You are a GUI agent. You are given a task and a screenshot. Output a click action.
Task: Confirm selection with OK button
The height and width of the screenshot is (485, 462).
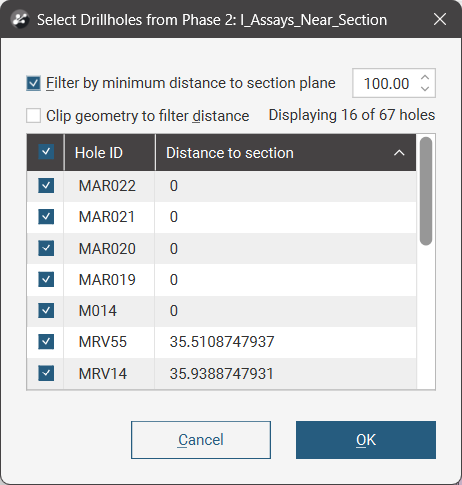click(x=366, y=440)
